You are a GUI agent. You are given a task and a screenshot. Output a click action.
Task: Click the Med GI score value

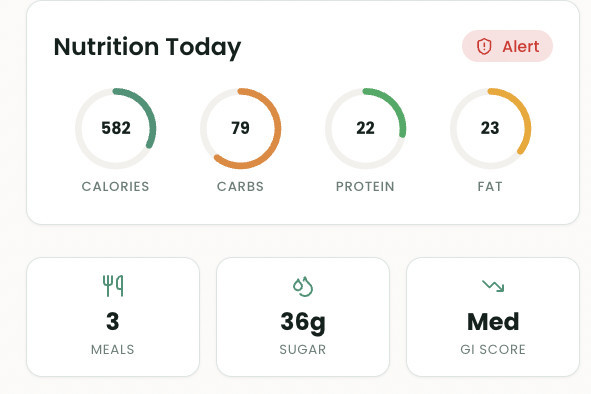click(493, 322)
